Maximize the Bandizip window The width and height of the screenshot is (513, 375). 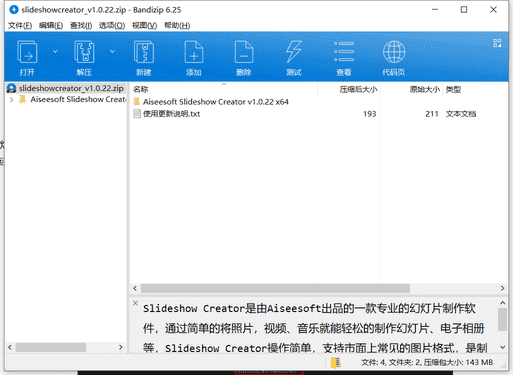click(x=464, y=10)
